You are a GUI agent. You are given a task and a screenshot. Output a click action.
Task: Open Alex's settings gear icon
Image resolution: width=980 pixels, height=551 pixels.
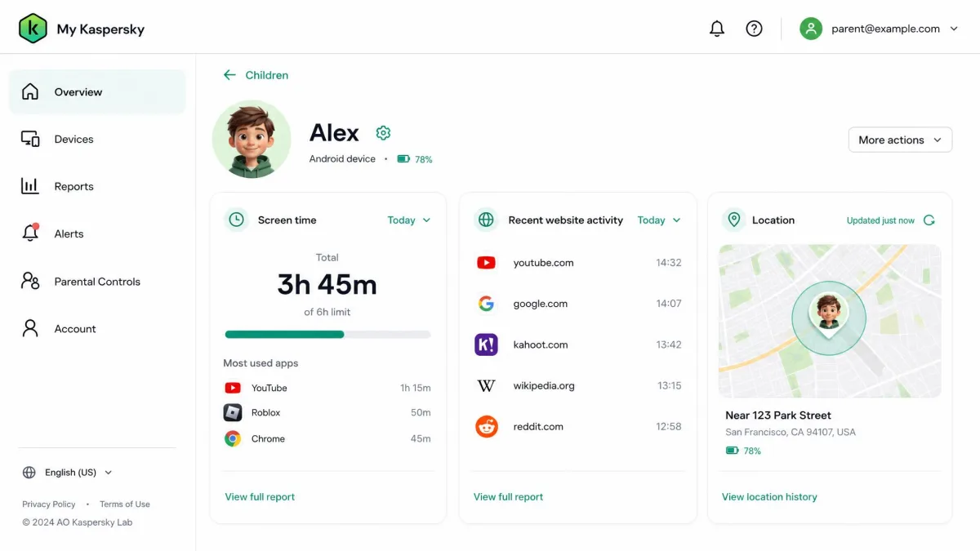click(383, 133)
